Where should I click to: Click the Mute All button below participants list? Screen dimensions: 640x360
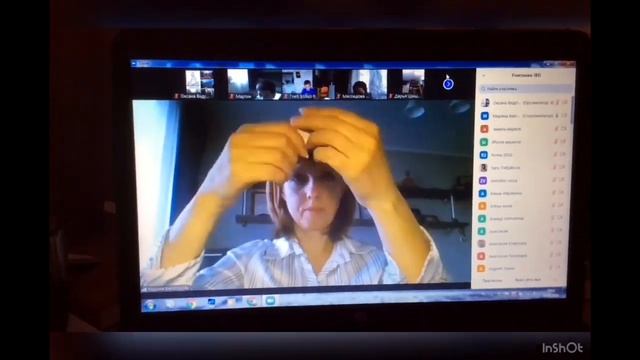[528, 280]
